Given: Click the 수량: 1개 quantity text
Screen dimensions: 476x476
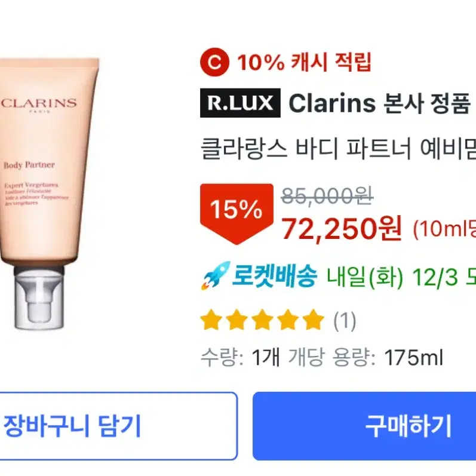Looking at the screenshot, I should pyautogui.click(x=240, y=357).
